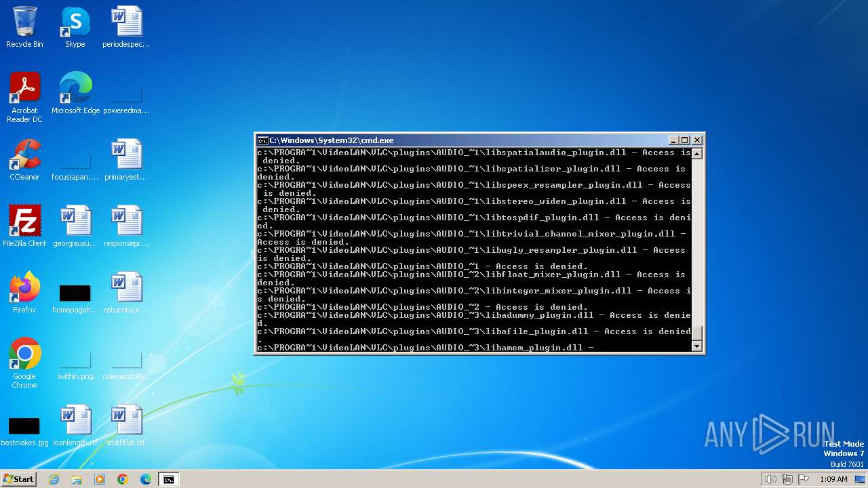Open the Action Center flag icon
868x488 pixels.
pyautogui.click(x=804, y=479)
